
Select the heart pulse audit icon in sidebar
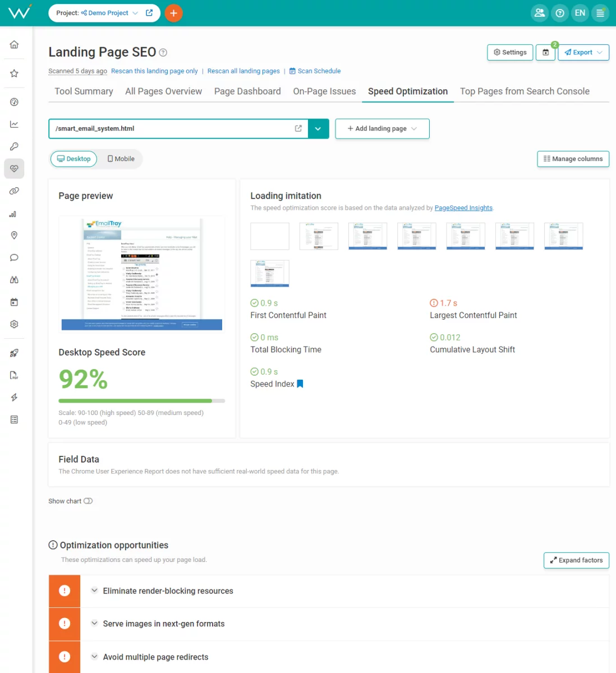[x=14, y=168]
